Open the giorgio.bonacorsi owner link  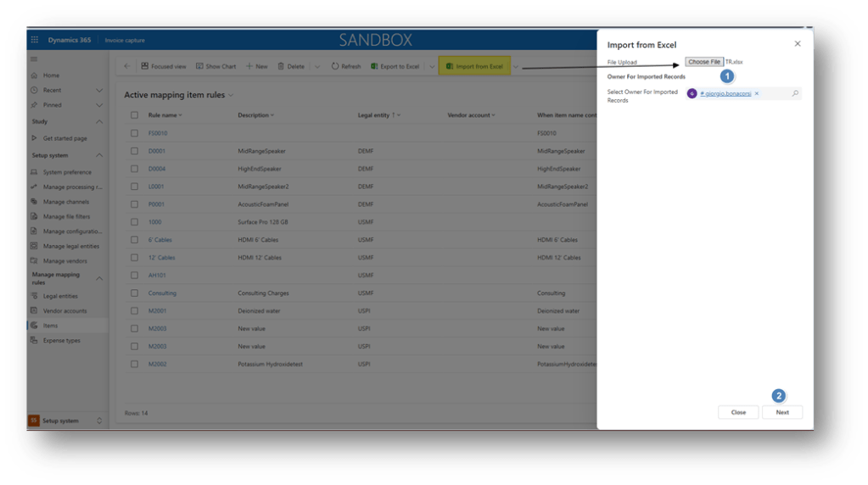[x=725, y=93]
